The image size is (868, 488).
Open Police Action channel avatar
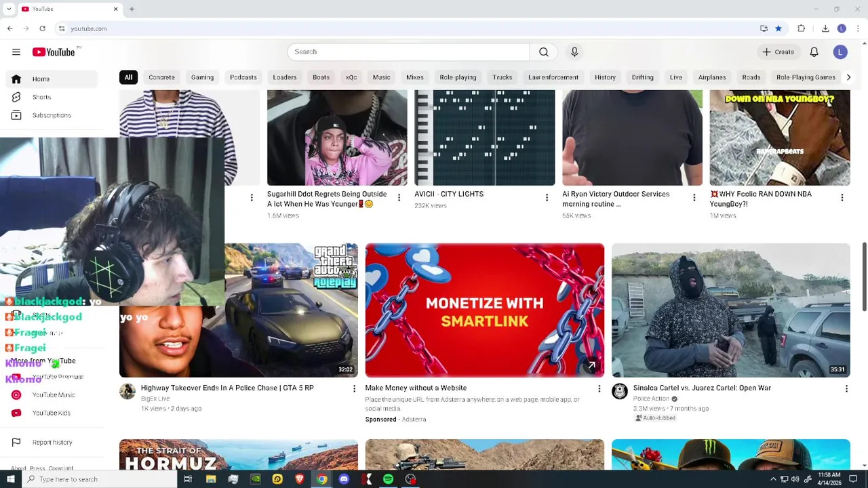tap(620, 391)
